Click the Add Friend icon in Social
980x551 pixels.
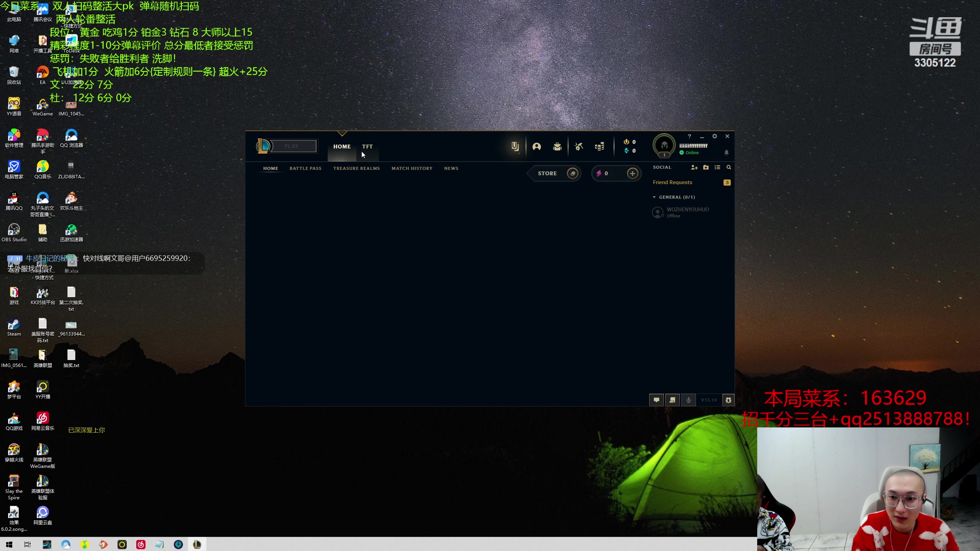(x=694, y=167)
